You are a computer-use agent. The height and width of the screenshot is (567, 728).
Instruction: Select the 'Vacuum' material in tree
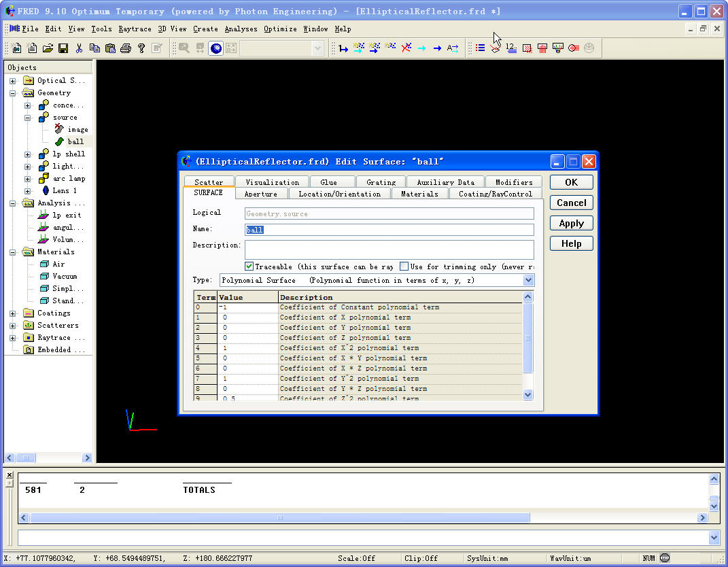[65, 276]
